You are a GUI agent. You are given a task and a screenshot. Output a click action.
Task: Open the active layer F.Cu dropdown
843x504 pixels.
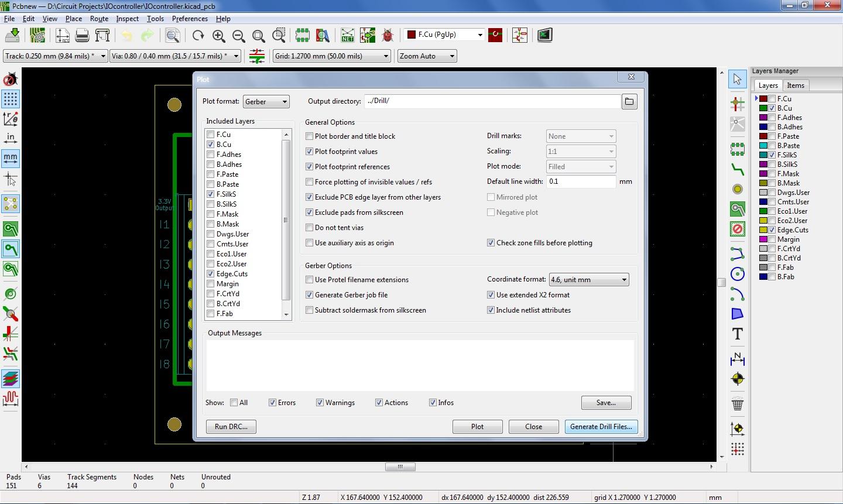pyautogui.click(x=445, y=35)
